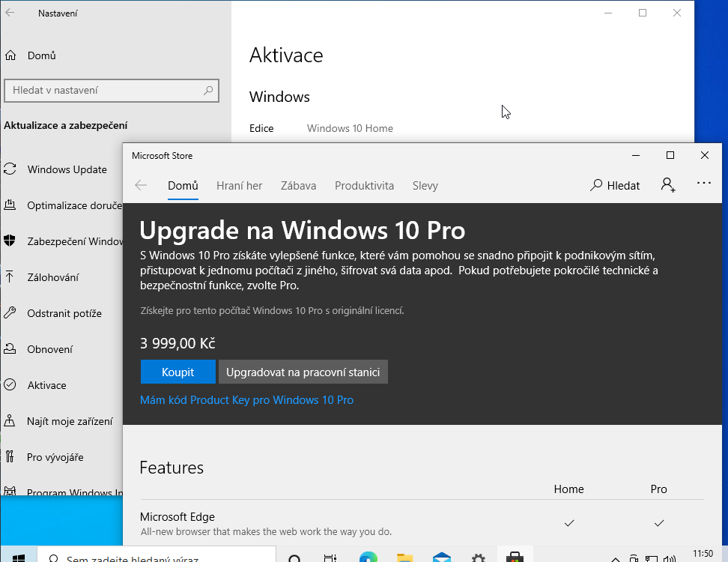The width and height of the screenshot is (728, 562).
Task: Click the Najít moje zařízení person icon
Action: (10, 421)
